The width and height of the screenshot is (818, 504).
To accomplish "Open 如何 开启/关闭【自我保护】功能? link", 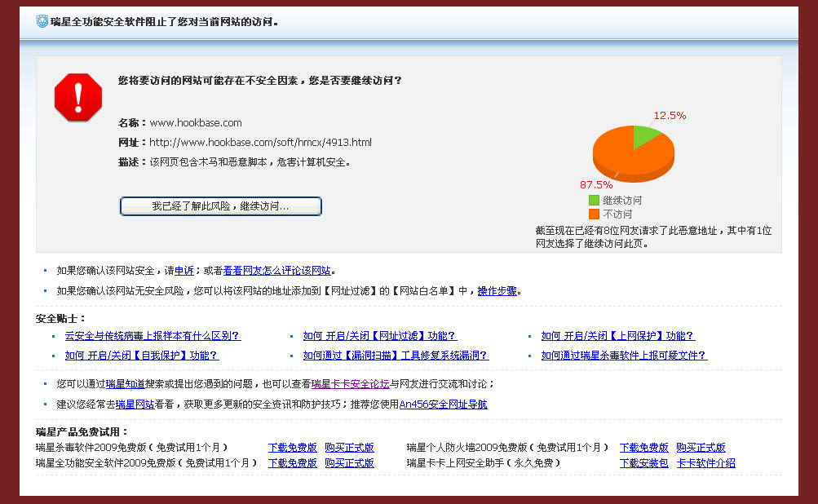I will click(x=142, y=356).
